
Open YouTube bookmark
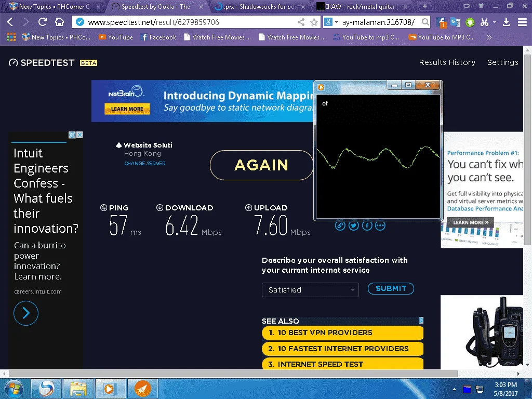(x=116, y=37)
